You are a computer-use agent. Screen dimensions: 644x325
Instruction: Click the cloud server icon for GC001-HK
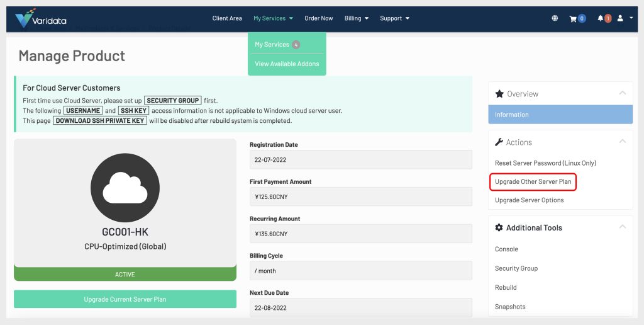tap(125, 188)
